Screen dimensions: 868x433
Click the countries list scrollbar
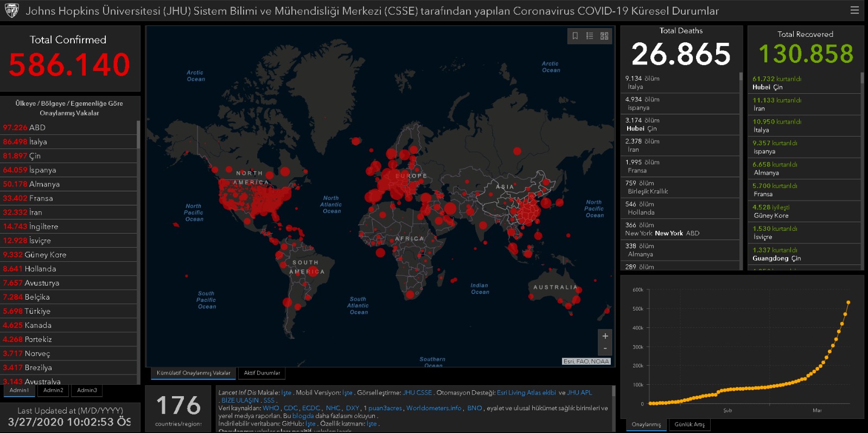coord(138,134)
